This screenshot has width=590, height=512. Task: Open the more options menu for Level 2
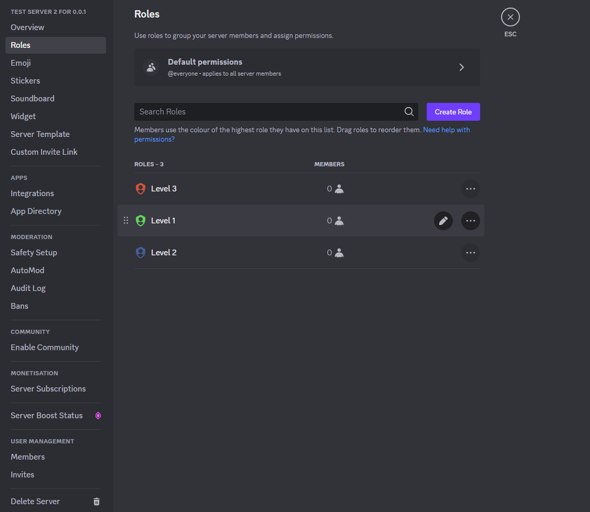pyautogui.click(x=470, y=253)
